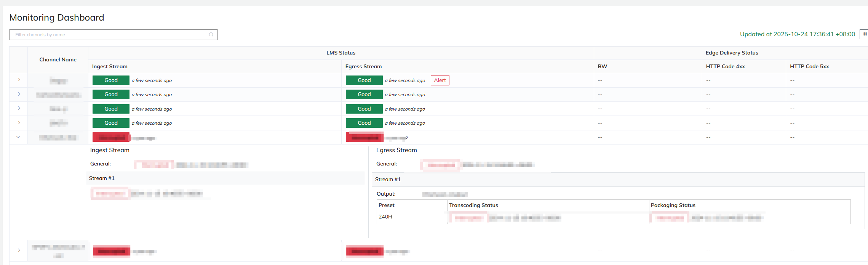The width and height of the screenshot is (868, 265).
Task: Click the Channel Name column header
Action: (x=58, y=59)
